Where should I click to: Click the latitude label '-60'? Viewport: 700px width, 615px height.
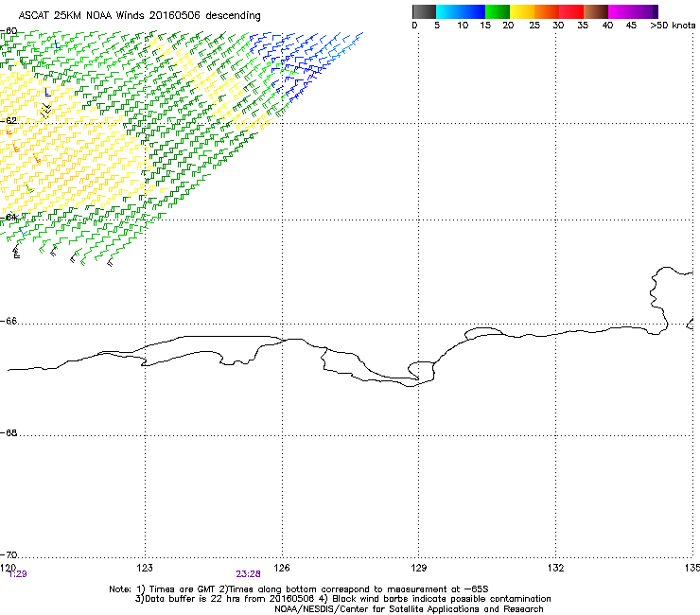pos(9,31)
